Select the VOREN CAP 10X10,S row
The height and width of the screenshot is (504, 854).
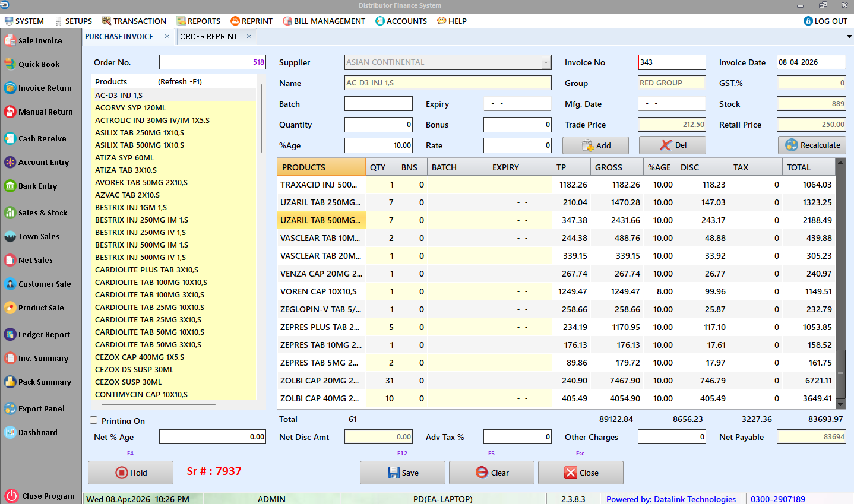coord(556,291)
